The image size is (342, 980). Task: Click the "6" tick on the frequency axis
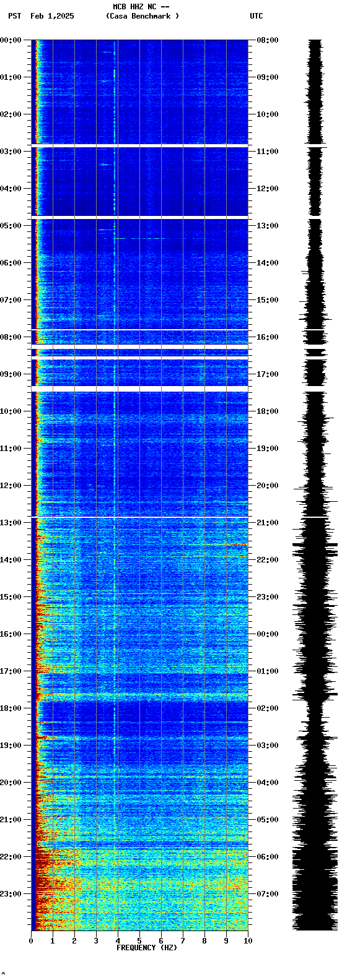161,941
